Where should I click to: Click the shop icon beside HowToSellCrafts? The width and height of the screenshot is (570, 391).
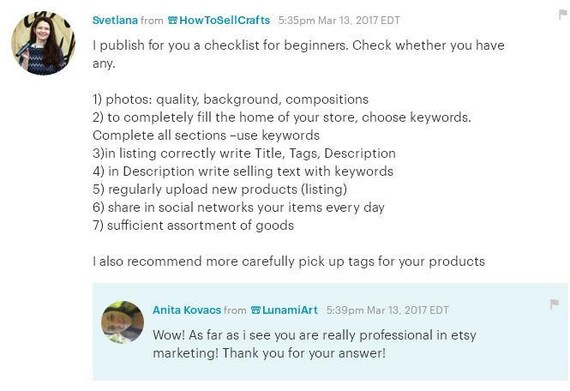tap(173, 20)
